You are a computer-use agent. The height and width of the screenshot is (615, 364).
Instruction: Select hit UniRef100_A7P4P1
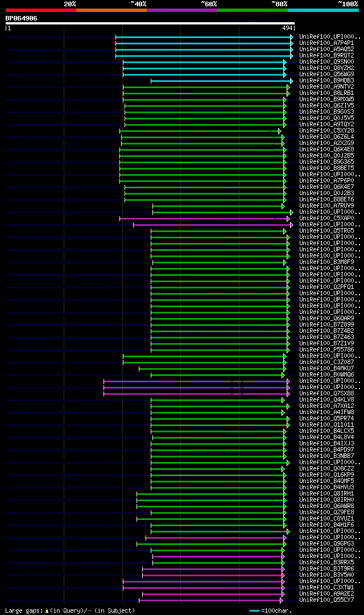[326, 43]
